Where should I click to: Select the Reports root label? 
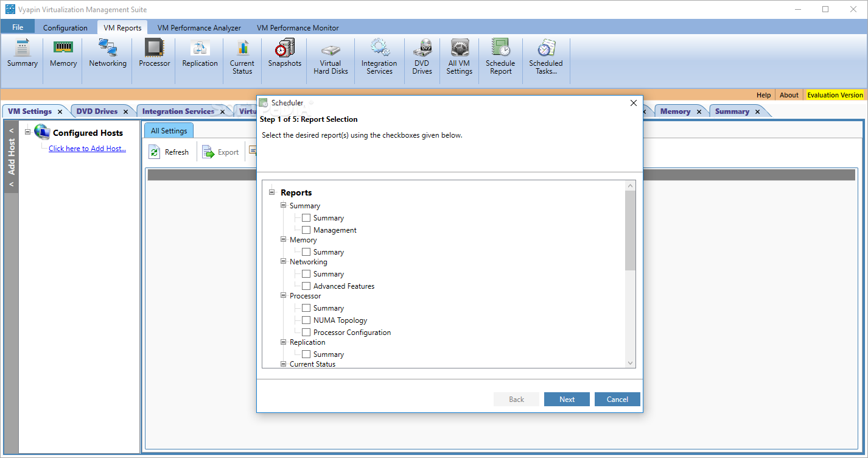[x=296, y=192]
